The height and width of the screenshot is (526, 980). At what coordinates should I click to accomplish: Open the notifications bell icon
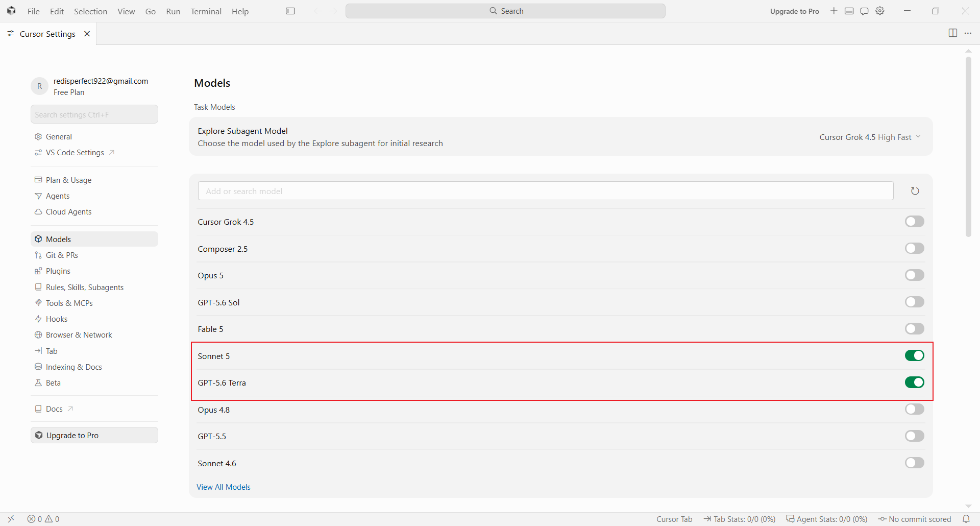coord(966,519)
